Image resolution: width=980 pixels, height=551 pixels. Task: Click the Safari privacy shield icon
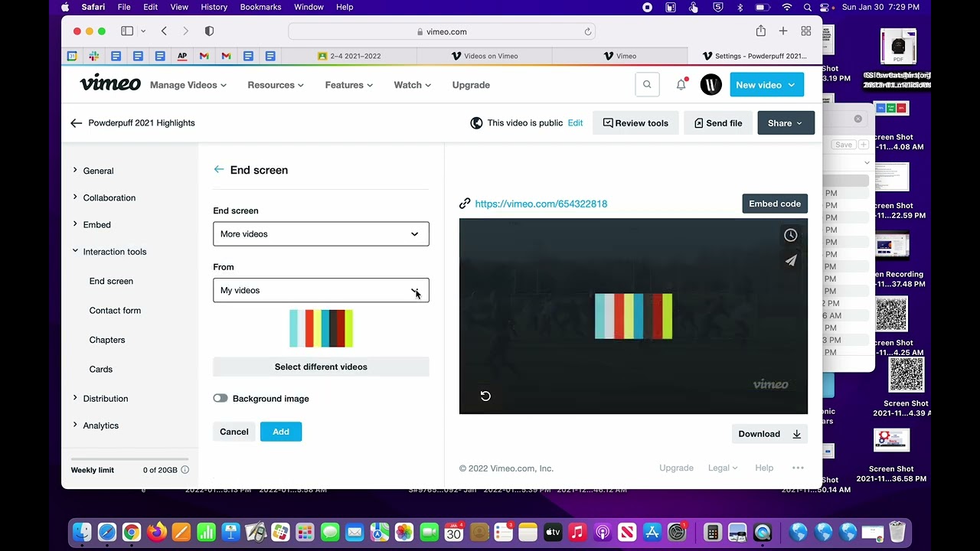tap(209, 31)
